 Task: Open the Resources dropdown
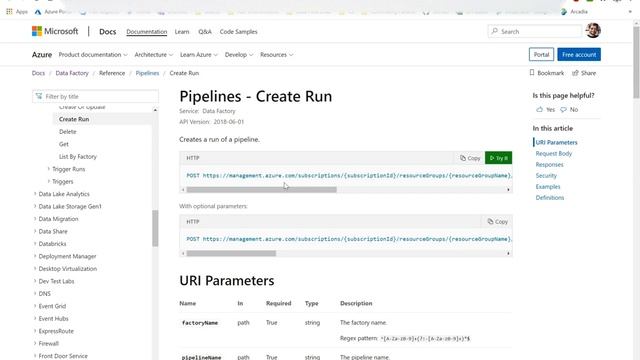[x=276, y=55]
